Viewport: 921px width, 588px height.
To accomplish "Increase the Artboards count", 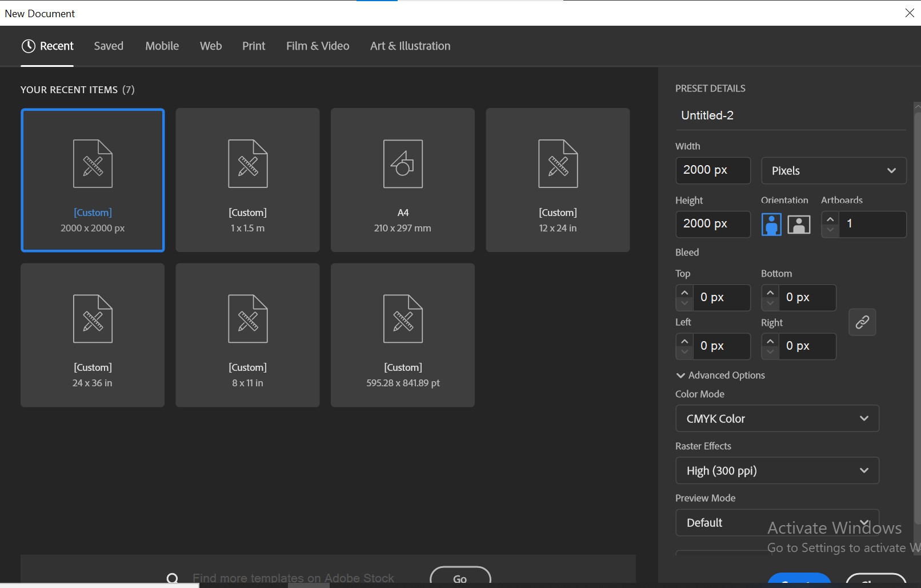I will 830,219.
